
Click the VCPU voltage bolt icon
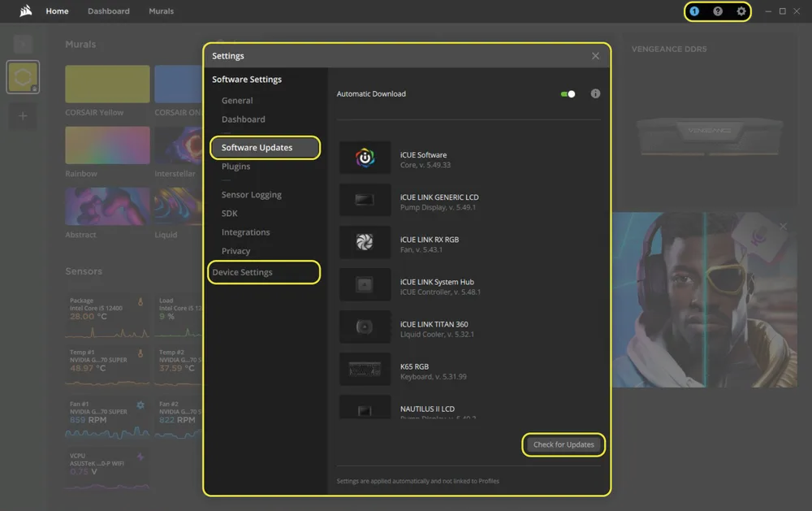pyautogui.click(x=140, y=457)
